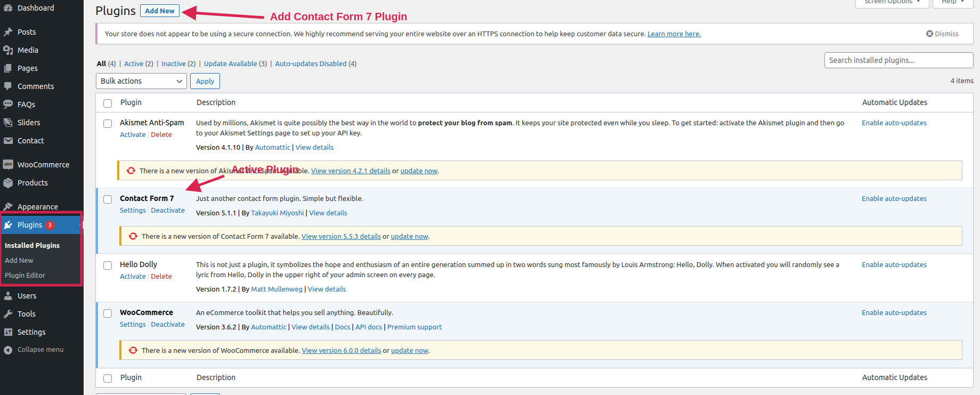Open Posts in the admin menu

point(27,32)
